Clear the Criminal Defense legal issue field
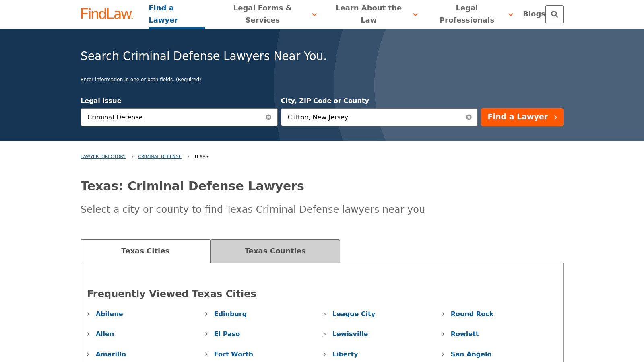Screen dimensions: 644x362 tap(269, 117)
